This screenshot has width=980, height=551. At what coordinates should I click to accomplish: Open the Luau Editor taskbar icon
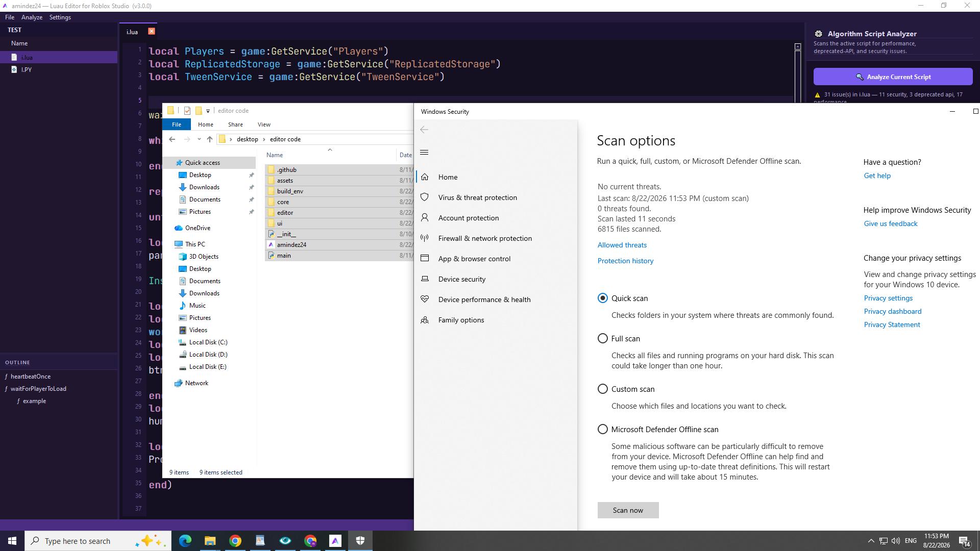(x=335, y=541)
